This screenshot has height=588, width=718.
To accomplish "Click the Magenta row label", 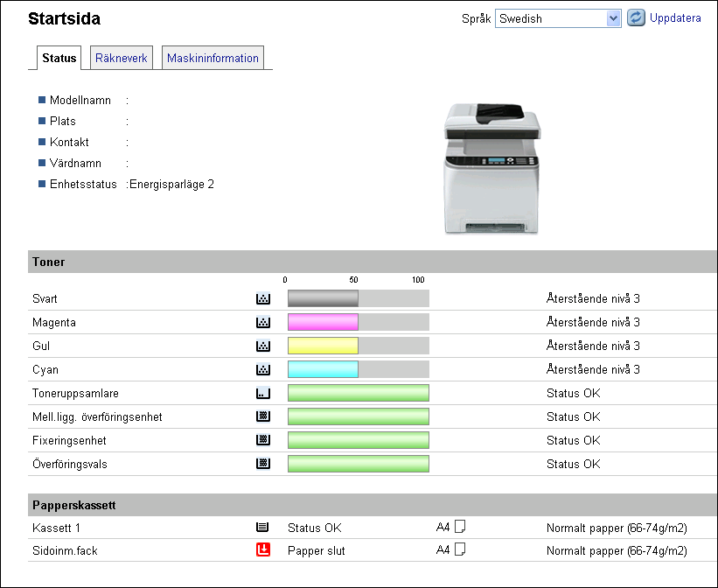I will (54, 323).
